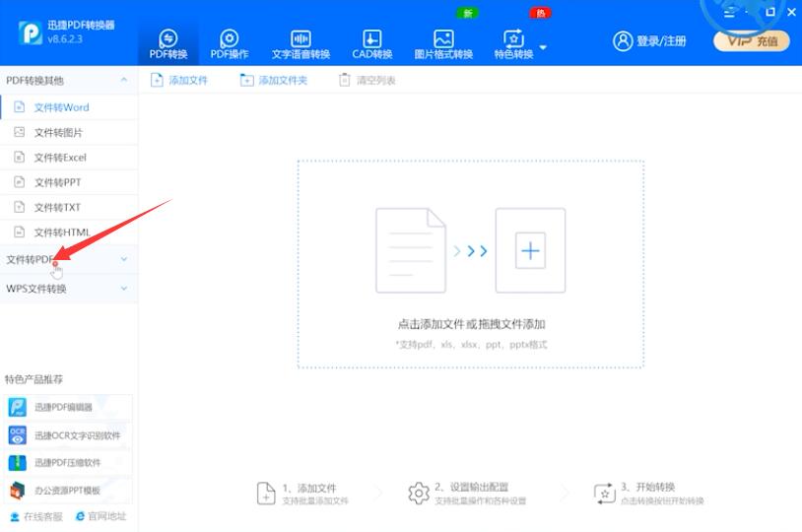802x532 pixels.
Task: Click the user avatar login icon
Action: coord(623,41)
